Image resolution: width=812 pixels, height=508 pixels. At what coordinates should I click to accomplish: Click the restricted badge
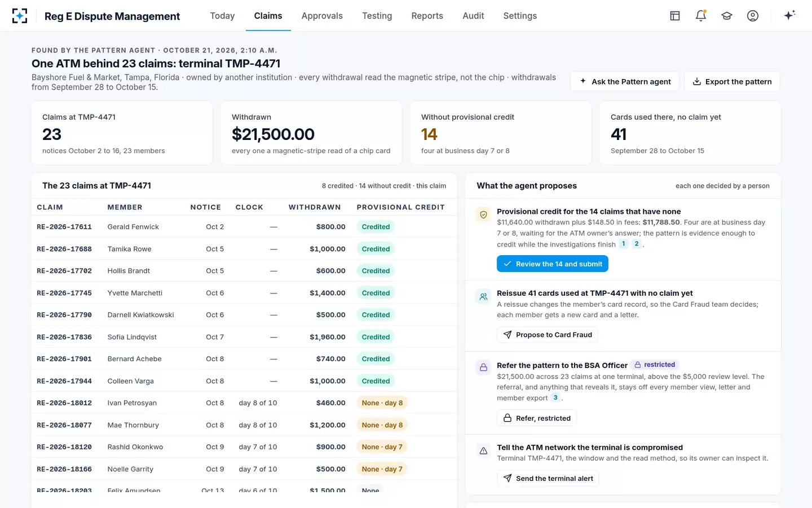pos(655,365)
